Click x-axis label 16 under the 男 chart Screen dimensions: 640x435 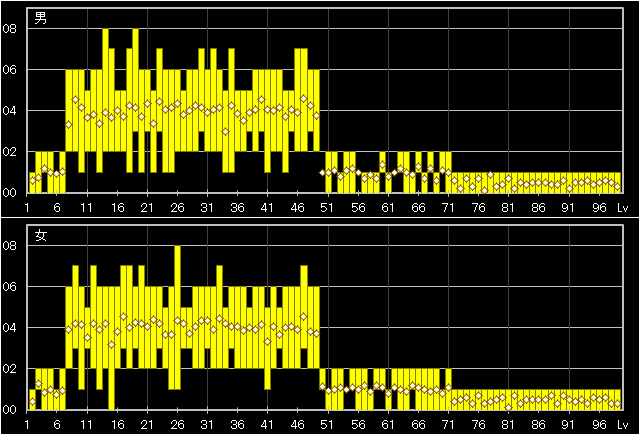click(x=117, y=208)
